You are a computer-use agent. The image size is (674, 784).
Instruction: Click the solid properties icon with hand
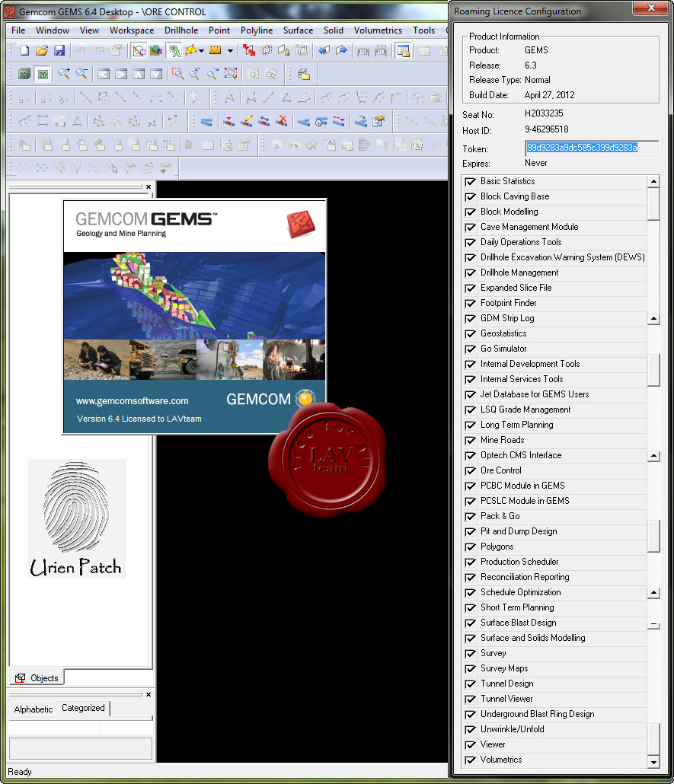click(x=379, y=121)
